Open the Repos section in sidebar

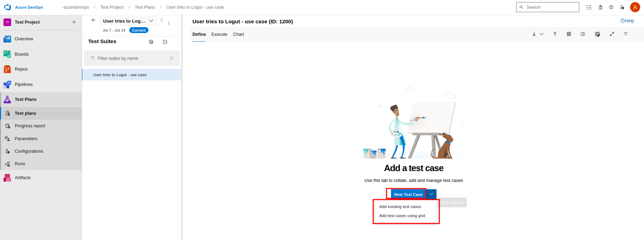pyautogui.click(x=21, y=69)
